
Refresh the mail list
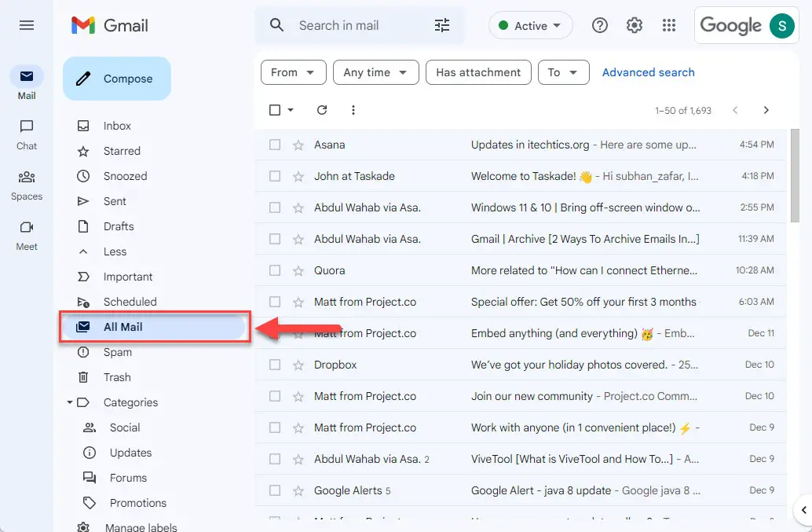tap(322, 110)
